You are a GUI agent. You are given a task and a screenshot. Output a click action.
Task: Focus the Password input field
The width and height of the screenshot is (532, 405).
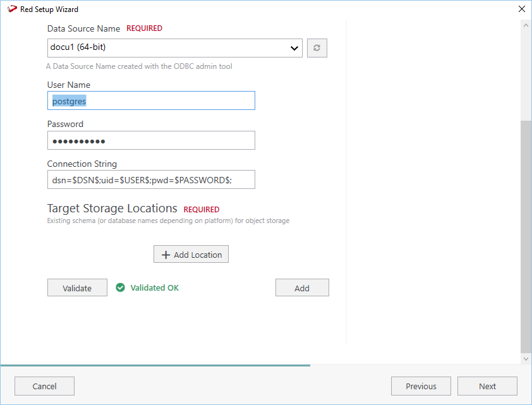point(151,140)
